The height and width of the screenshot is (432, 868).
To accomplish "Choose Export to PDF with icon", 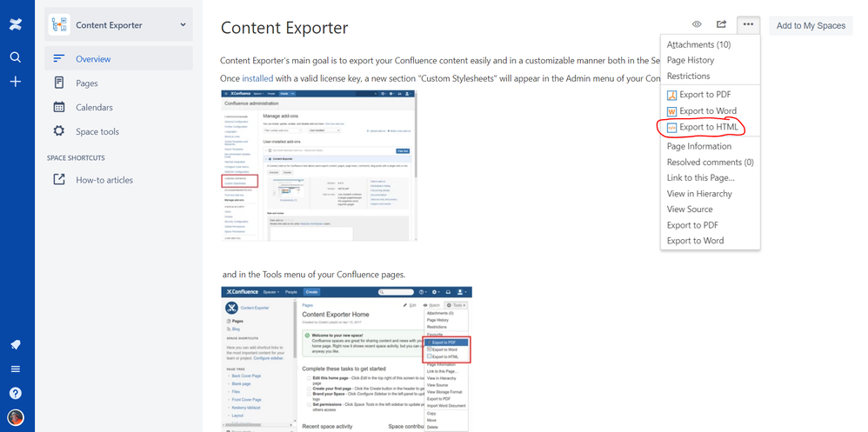I will tap(711, 95).
